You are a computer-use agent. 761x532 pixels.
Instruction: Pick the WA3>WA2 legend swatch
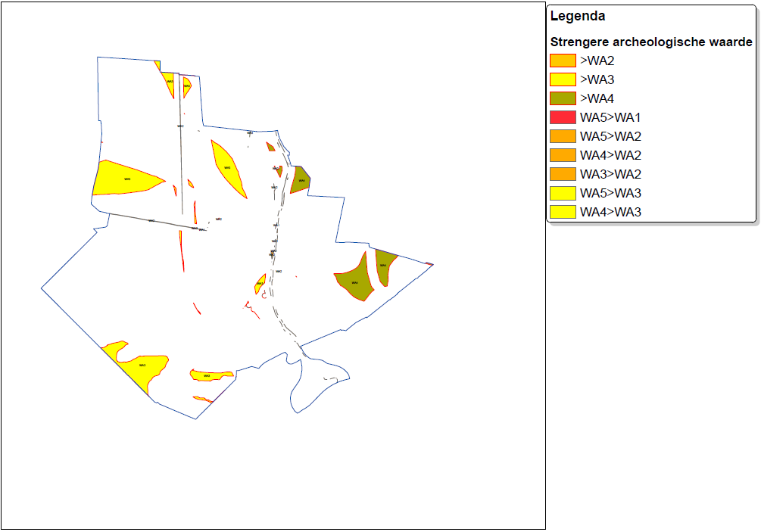pyautogui.click(x=563, y=174)
